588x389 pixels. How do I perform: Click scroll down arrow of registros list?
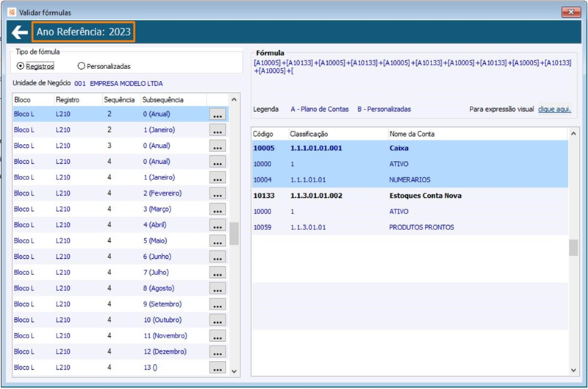pos(234,371)
